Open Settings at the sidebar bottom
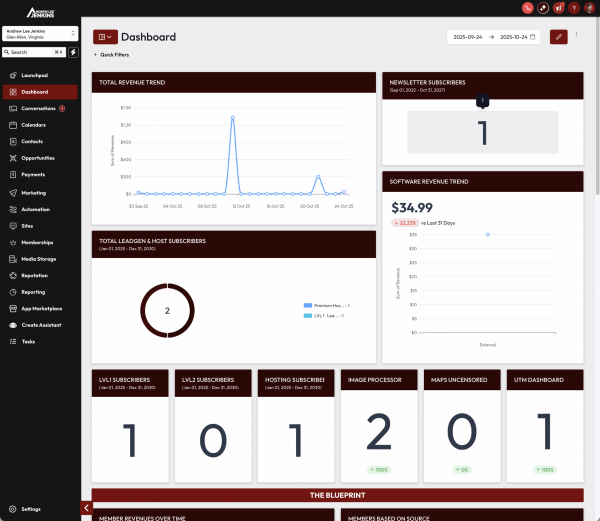The height and width of the screenshot is (521, 600). click(32, 509)
